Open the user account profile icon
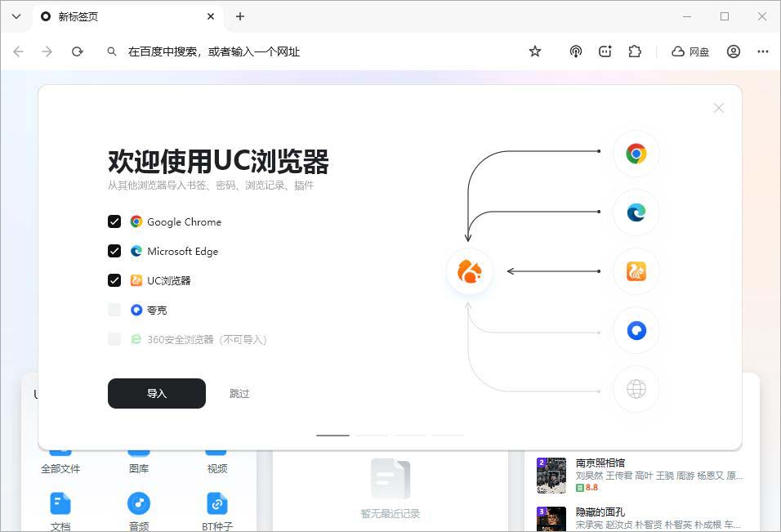 click(x=733, y=51)
